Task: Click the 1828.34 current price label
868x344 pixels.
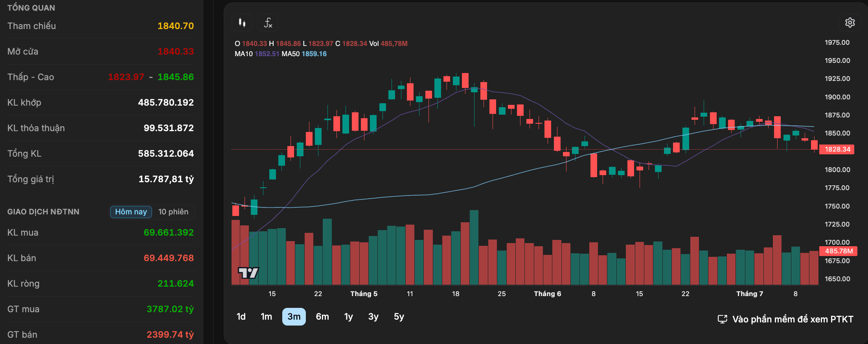Action: 837,149
